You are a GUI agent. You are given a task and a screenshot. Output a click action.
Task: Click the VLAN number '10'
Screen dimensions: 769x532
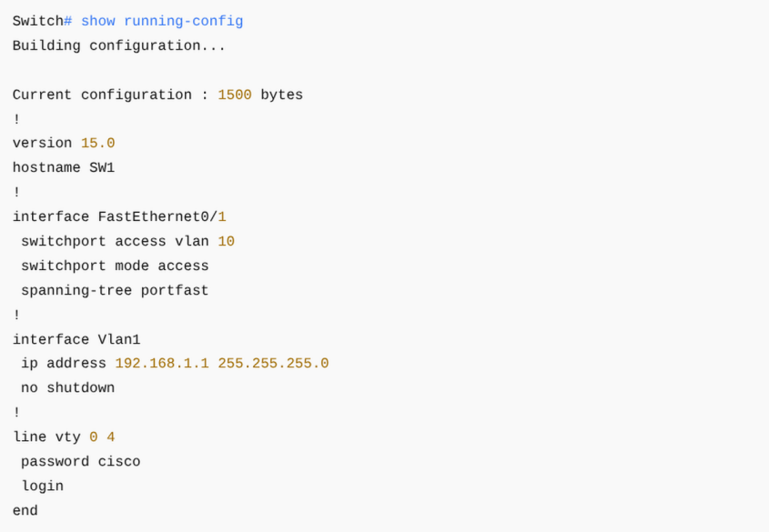[226, 241]
